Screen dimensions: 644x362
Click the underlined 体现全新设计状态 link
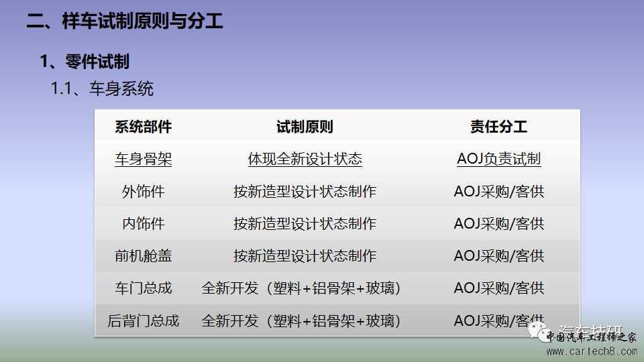(x=305, y=160)
